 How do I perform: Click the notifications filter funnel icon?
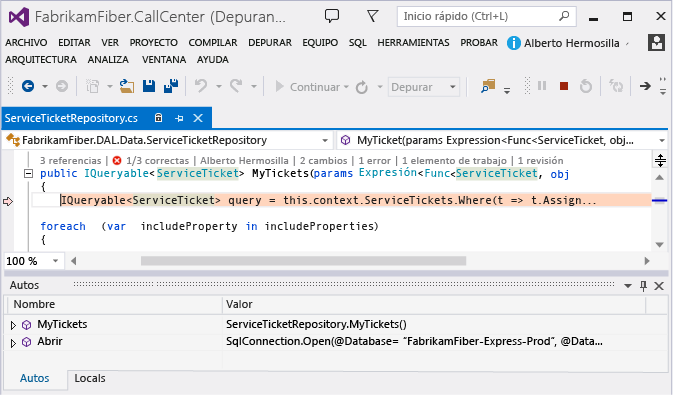coord(373,16)
